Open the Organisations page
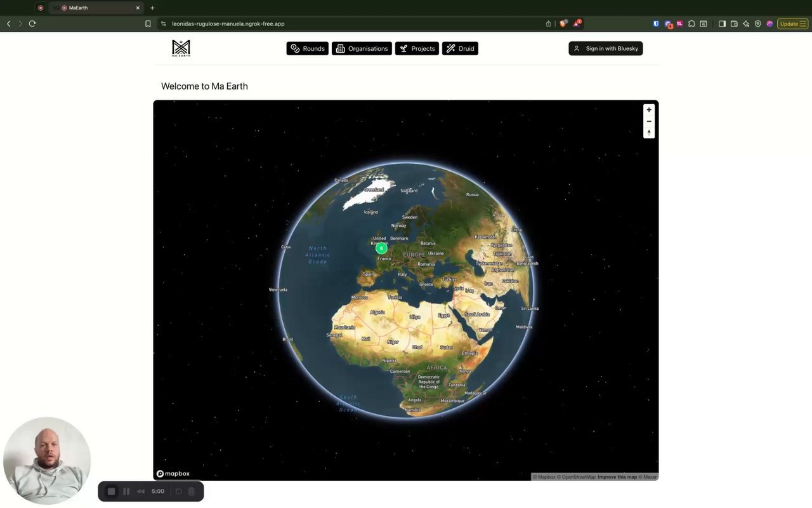The image size is (812, 508). click(362, 48)
